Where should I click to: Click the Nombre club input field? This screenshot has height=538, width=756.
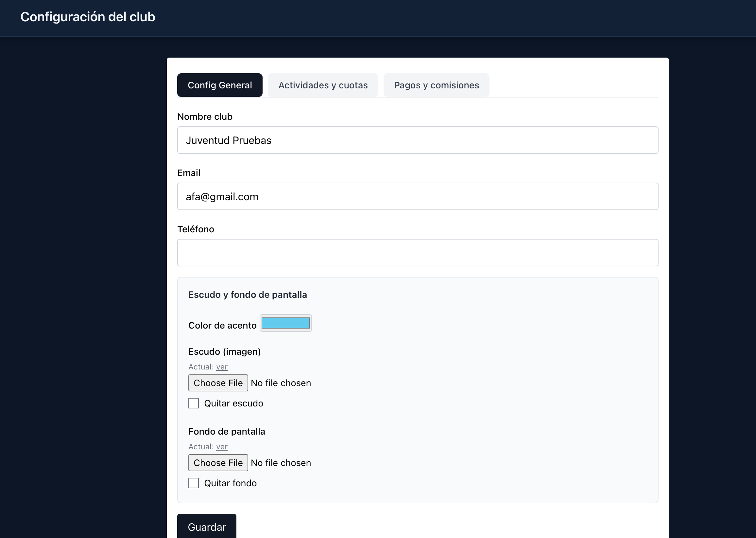(x=418, y=140)
